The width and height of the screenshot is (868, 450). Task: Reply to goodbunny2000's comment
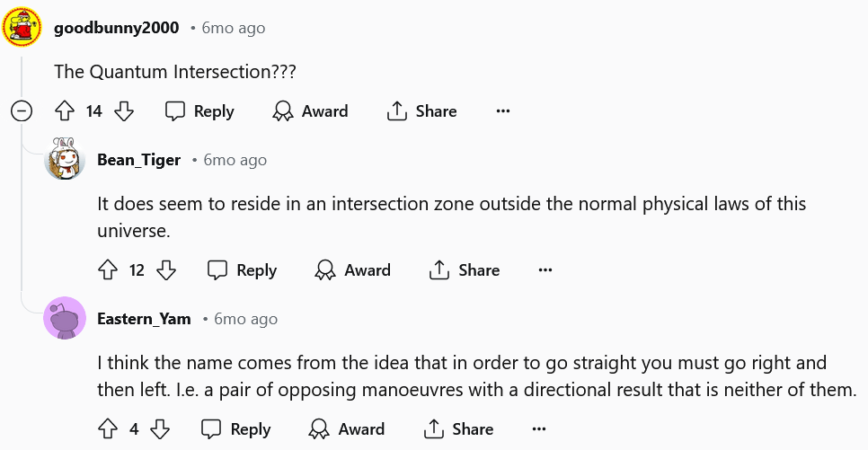coord(199,111)
